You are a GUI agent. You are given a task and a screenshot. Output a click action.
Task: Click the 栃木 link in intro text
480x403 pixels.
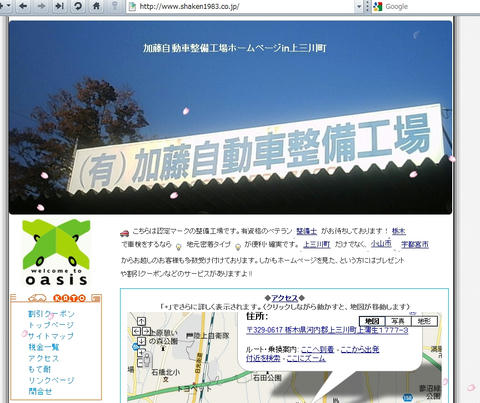point(399,231)
